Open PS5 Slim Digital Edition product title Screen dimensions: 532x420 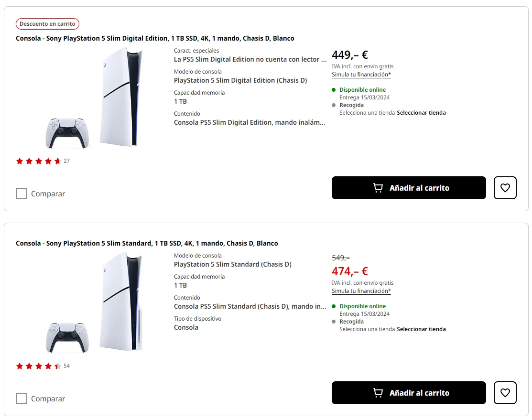[155, 38]
